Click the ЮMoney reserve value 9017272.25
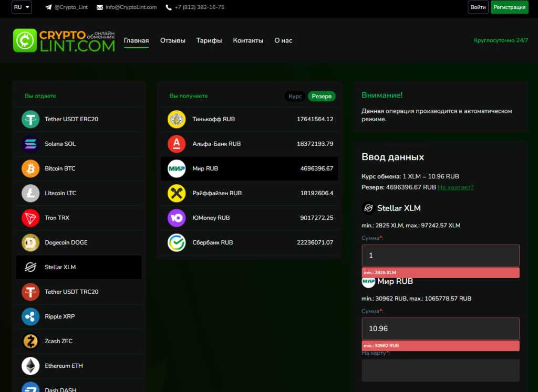 pyautogui.click(x=317, y=218)
